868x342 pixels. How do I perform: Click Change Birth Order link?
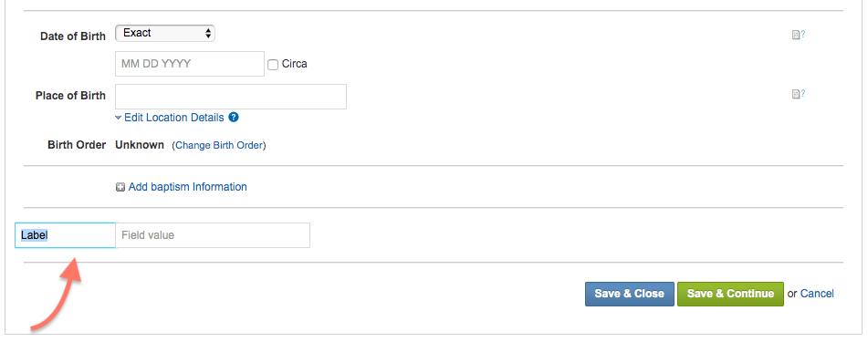click(219, 146)
